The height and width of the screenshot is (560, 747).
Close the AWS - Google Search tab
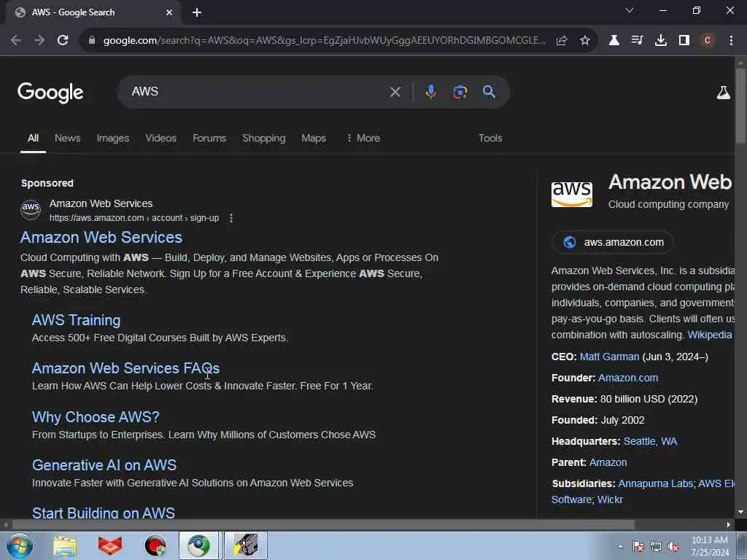pos(169,13)
